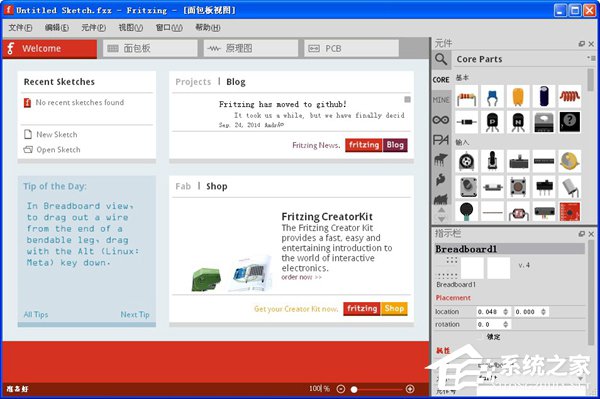Step the location Y value 0.000

(543, 312)
